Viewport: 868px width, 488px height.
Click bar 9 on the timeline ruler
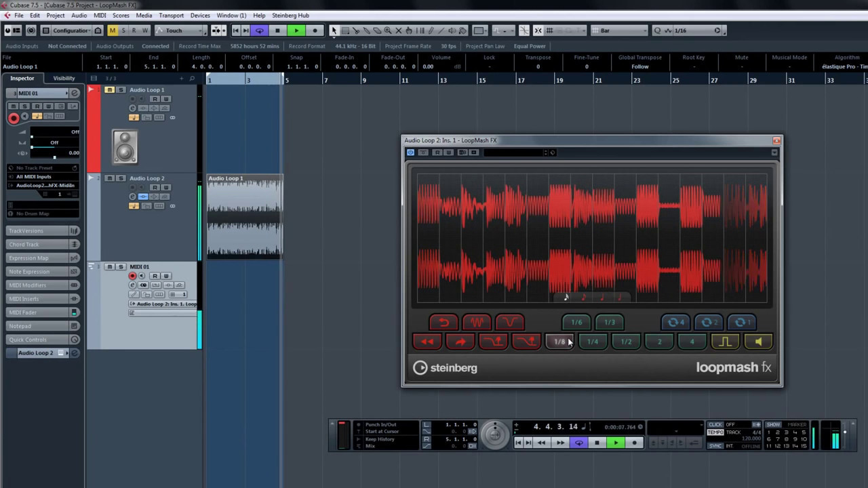coord(365,80)
